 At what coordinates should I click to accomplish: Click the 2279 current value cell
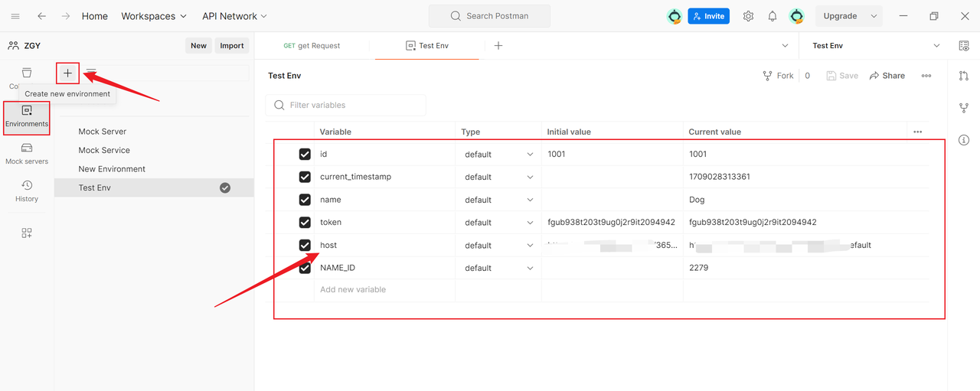[x=805, y=268]
